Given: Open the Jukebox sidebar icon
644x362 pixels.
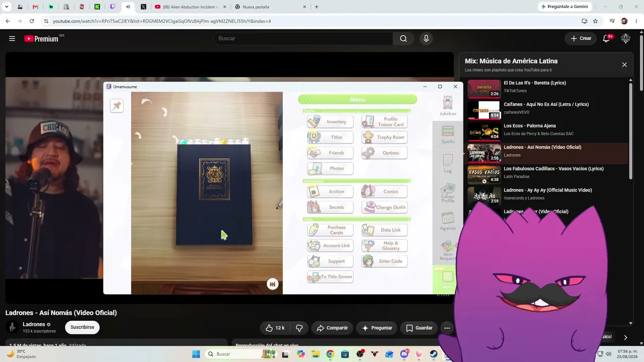Looking at the screenshot, I should pyautogui.click(x=448, y=106).
